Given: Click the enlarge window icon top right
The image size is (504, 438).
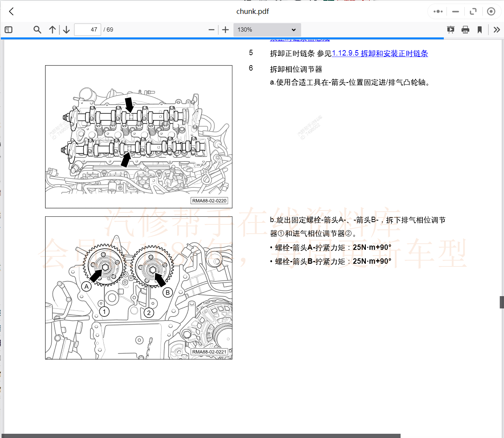Looking at the screenshot, I should (x=473, y=11).
